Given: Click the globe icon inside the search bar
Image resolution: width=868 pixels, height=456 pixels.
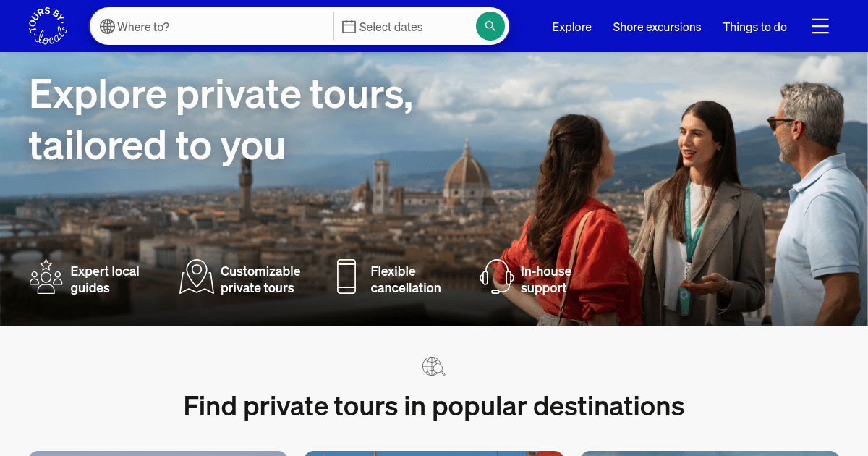Looking at the screenshot, I should (108, 26).
